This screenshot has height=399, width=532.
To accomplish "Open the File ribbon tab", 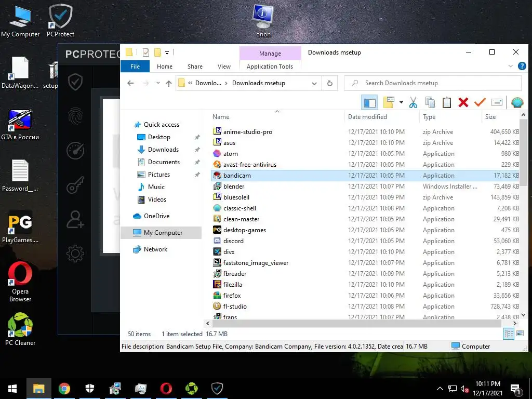I will (x=135, y=66).
